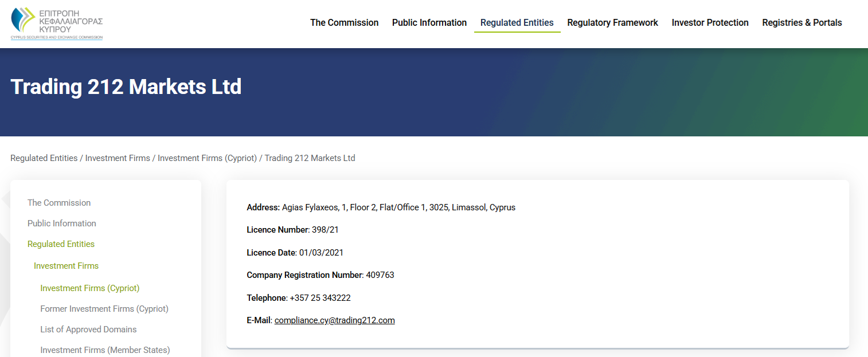Open Regulated Entities top menu
Image resolution: width=868 pixels, height=357 pixels.
pos(517,23)
